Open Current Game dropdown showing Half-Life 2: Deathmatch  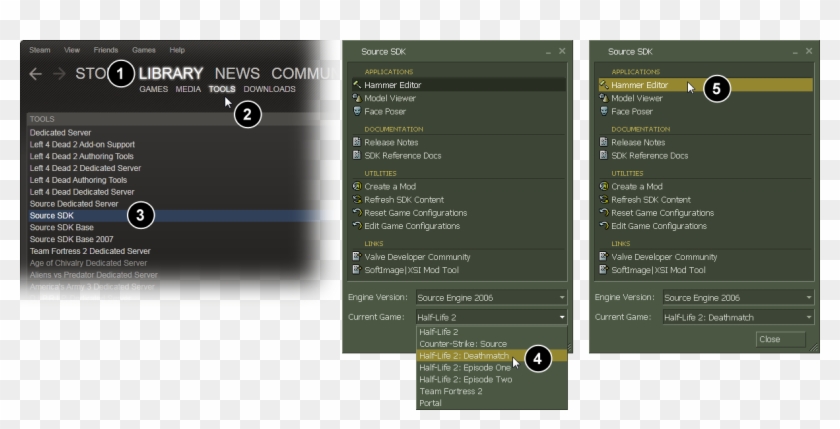[x=738, y=317]
